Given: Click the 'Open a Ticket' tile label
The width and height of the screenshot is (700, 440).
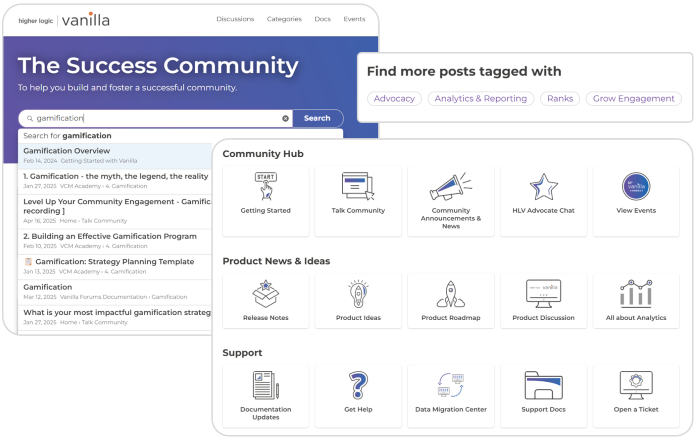Looking at the screenshot, I should (x=636, y=409).
